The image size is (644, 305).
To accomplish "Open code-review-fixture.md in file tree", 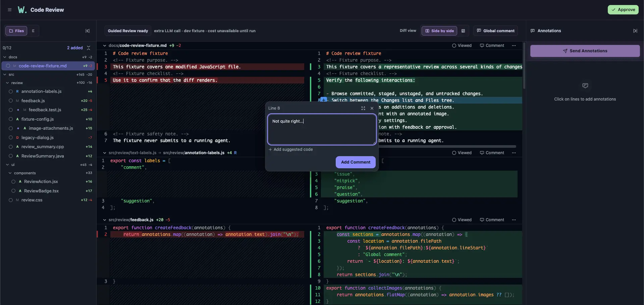I will click(x=48, y=66).
